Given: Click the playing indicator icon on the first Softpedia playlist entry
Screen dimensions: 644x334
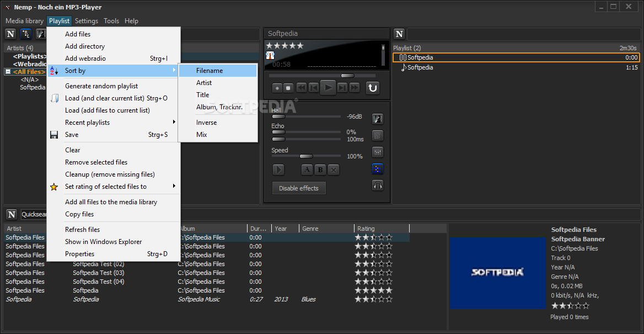Looking at the screenshot, I should (402, 57).
